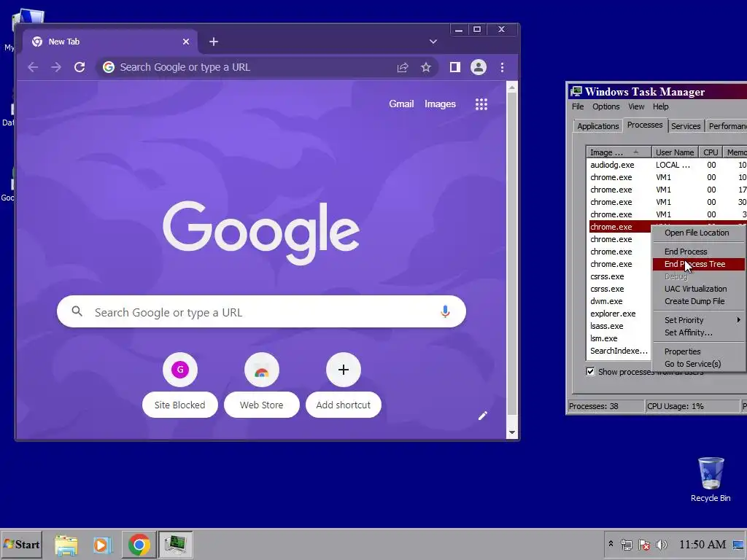Start voice search with microphone icon
This screenshot has height=560, width=747.
tap(445, 311)
